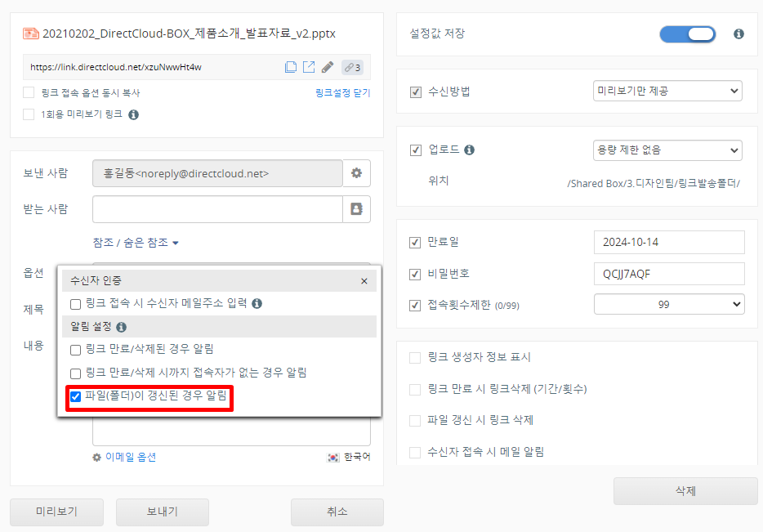Open address book beside recipient field
763x532 pixels.
click(x=356, y=209)
